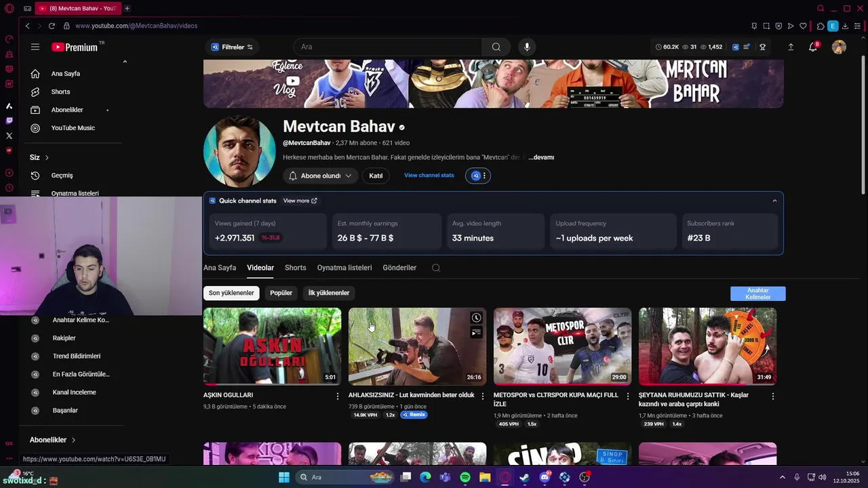Viewport: 868px width, 488px height.
Task: Expand channel description with ...devamı
Action: point(541,157)
